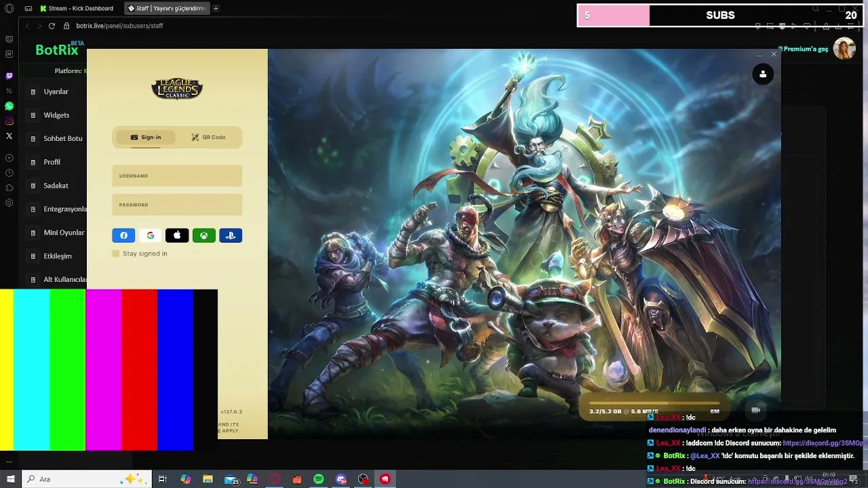
Task: Open the user profile avatar in BotRix
Action: click(844, 49)
